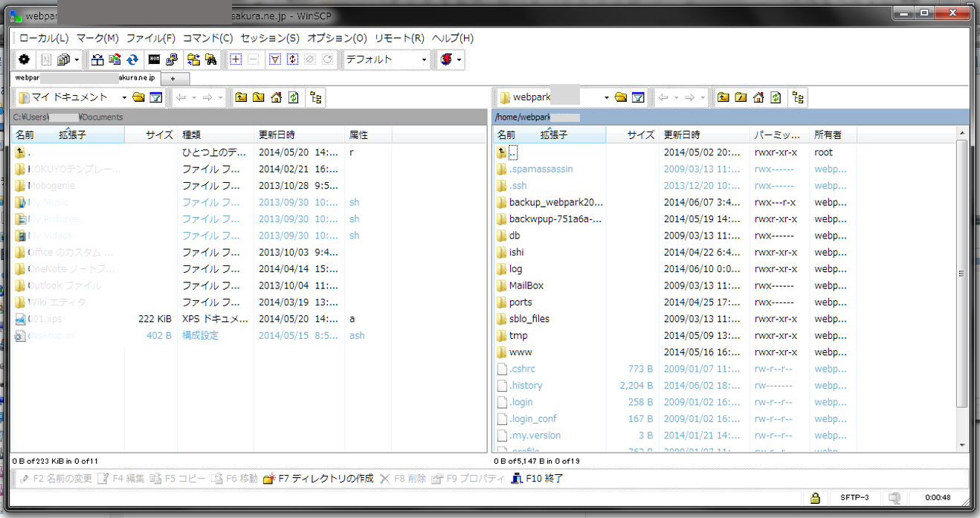980x518 pixels.
Task: Click the Synchronize browsing icon
Action: coord(193,59)
